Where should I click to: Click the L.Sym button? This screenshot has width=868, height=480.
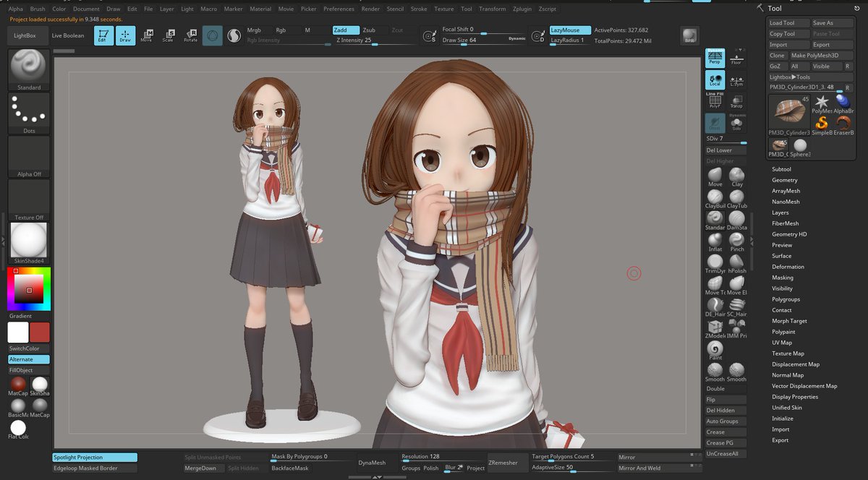[736, 80]
